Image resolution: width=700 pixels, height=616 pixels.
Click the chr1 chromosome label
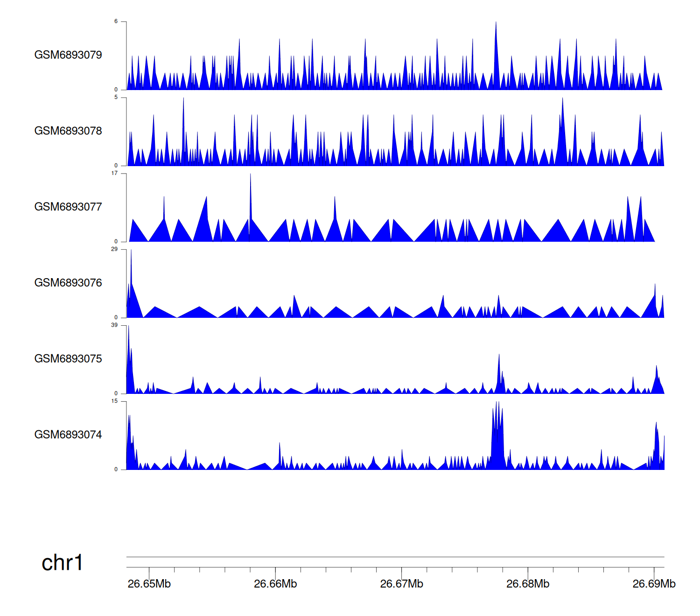click(x=62, y=563)
